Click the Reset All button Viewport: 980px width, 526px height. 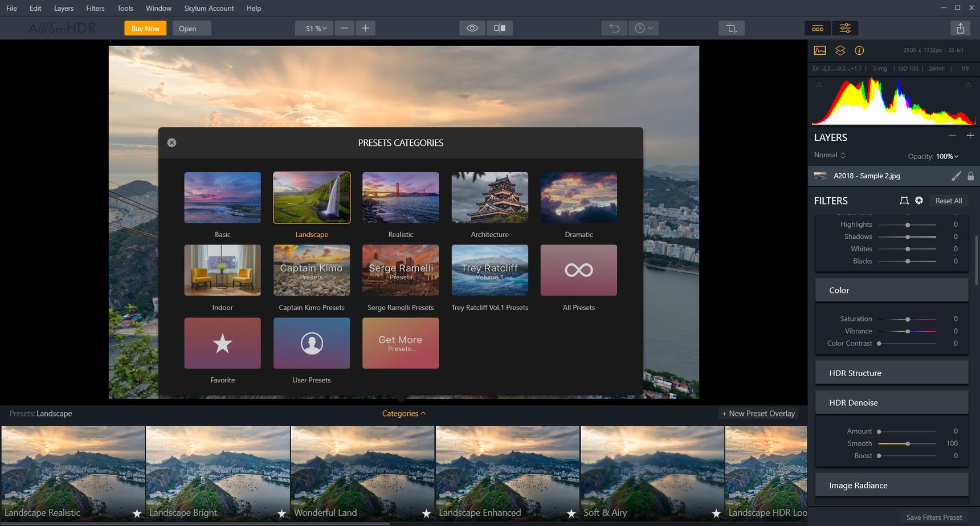(x=949, y=201)
